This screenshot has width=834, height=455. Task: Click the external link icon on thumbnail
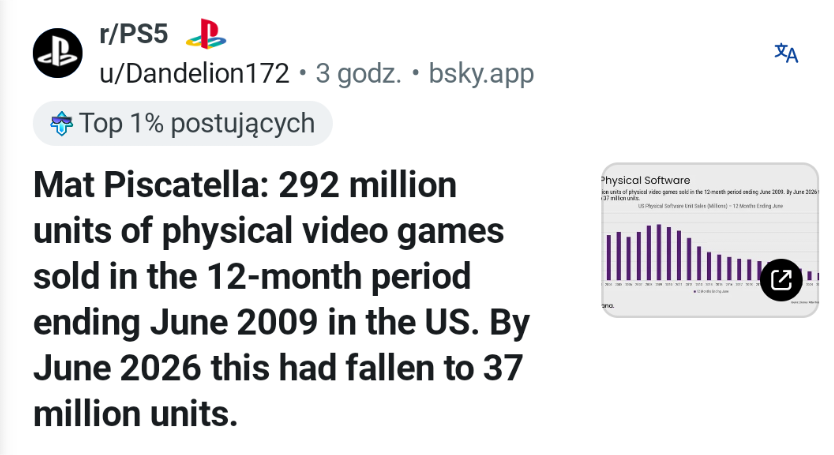pyautogui.click(x=781, y=280)
